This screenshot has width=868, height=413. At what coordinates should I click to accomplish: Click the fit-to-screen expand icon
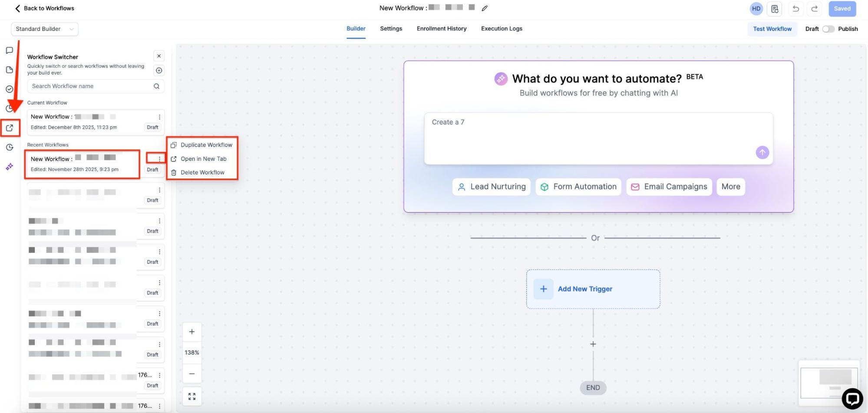pyautogui.click(x=192, y=396)
